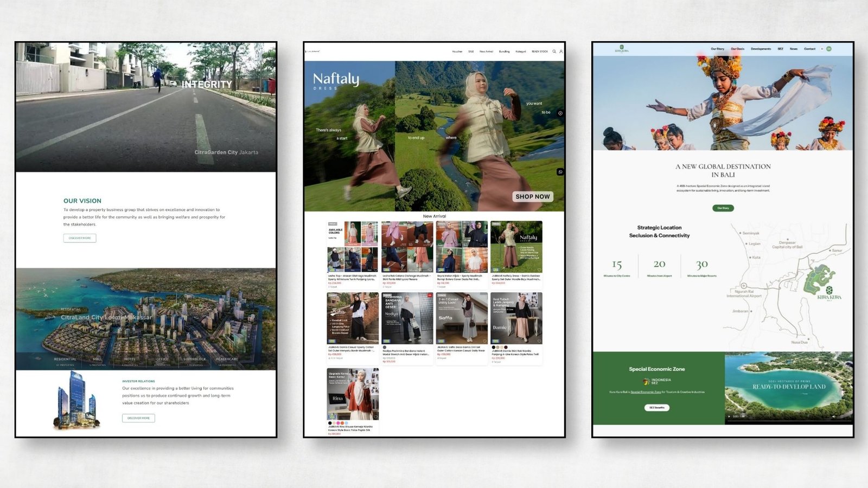The width and height of the screenshot is (868, 488).
Task: Click Seminyak label on Bali map
Action: click(x=751, y=233)
